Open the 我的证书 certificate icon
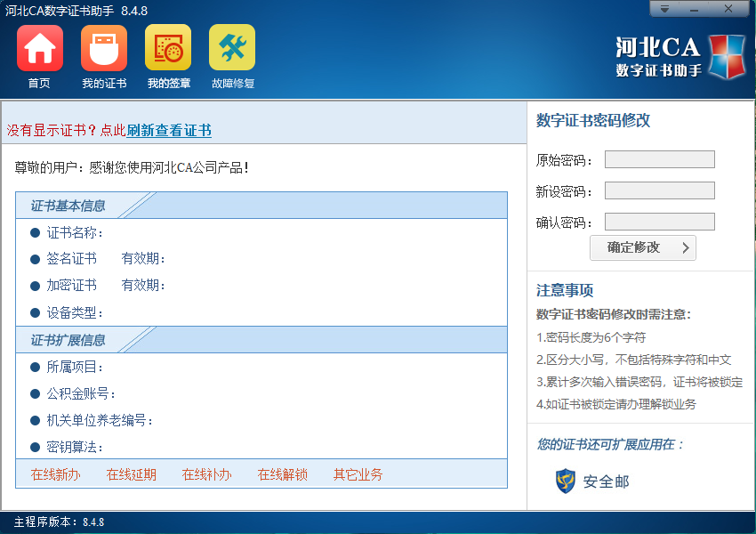 pyautogui.click(x=104, y=48)
